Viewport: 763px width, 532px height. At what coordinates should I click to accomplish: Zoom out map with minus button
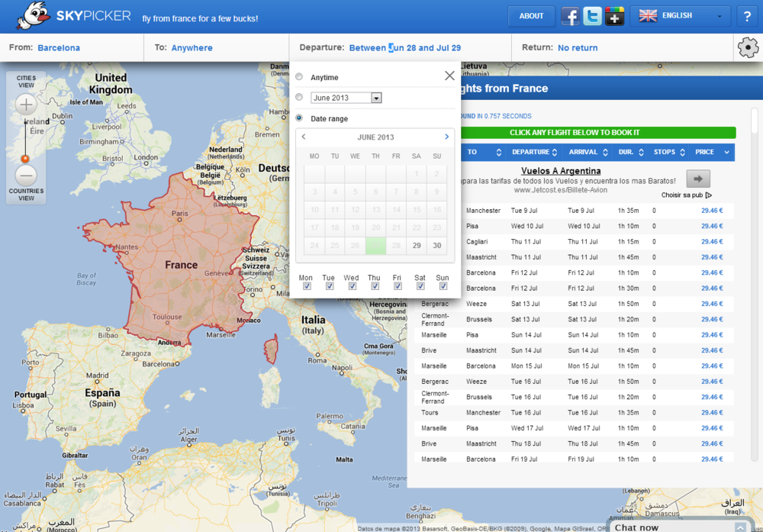pos(26,176)
